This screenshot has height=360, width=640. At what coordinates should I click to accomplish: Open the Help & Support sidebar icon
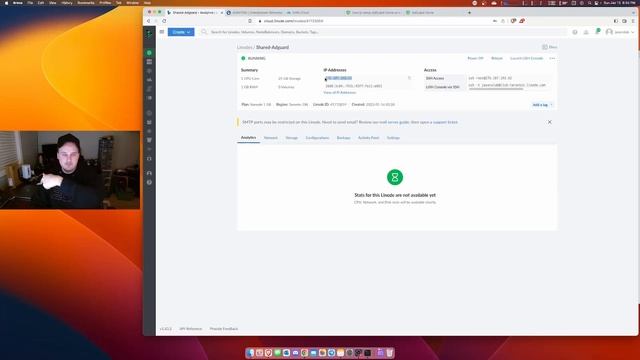point(149,182)
